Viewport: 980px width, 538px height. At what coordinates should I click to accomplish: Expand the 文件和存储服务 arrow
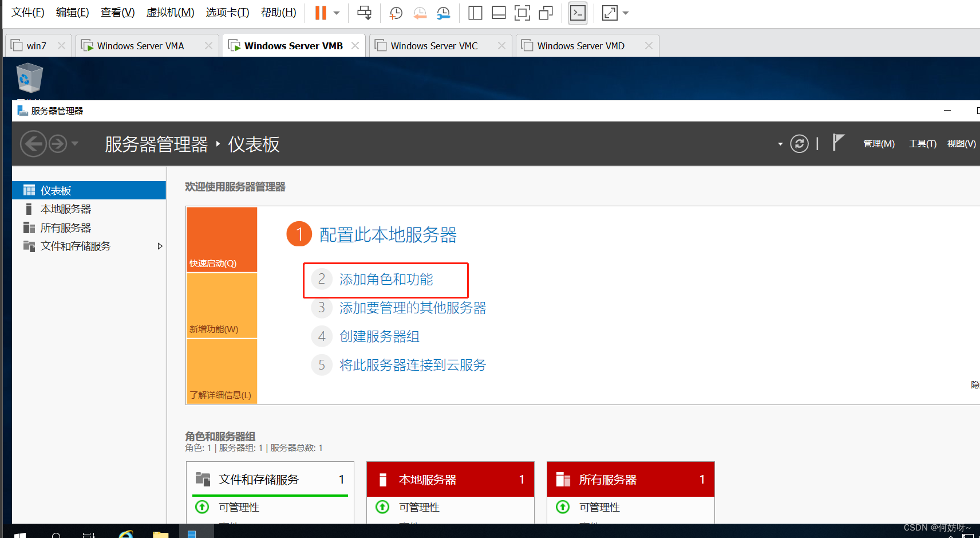click(160, 246)
